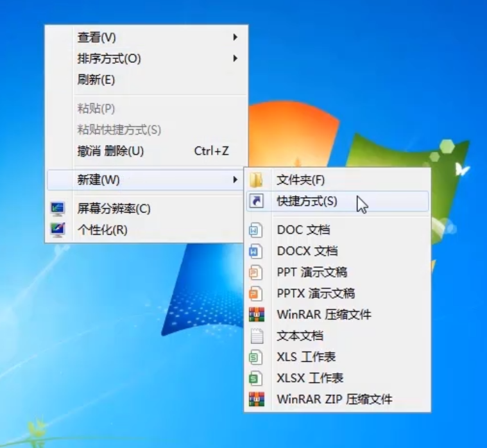Click the WinRAR ZIP 压缩文件 icon
The image size is (487, 448).
[256, 399]
